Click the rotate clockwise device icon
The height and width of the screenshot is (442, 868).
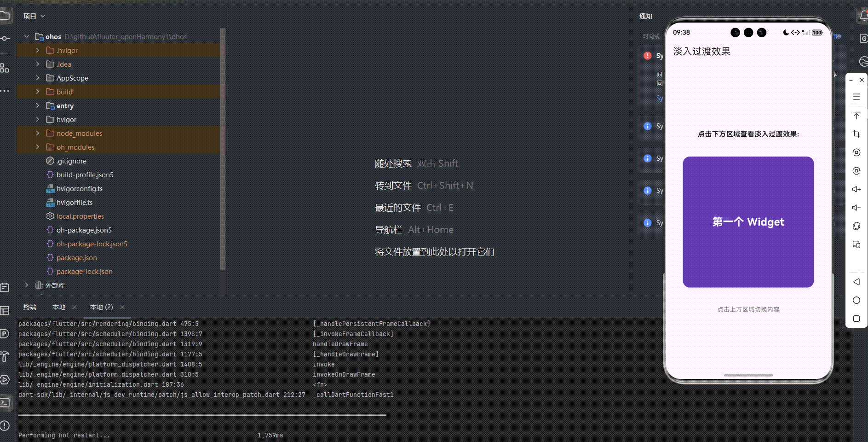tap(856, 171)
